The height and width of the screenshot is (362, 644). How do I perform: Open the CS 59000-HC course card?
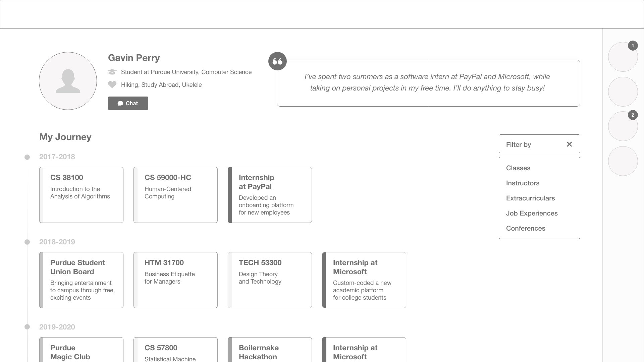175,195
